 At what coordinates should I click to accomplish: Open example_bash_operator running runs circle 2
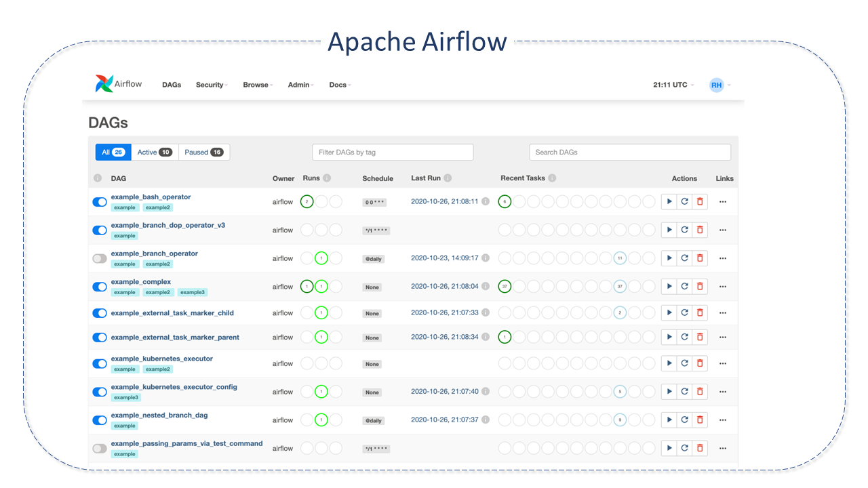307,201
